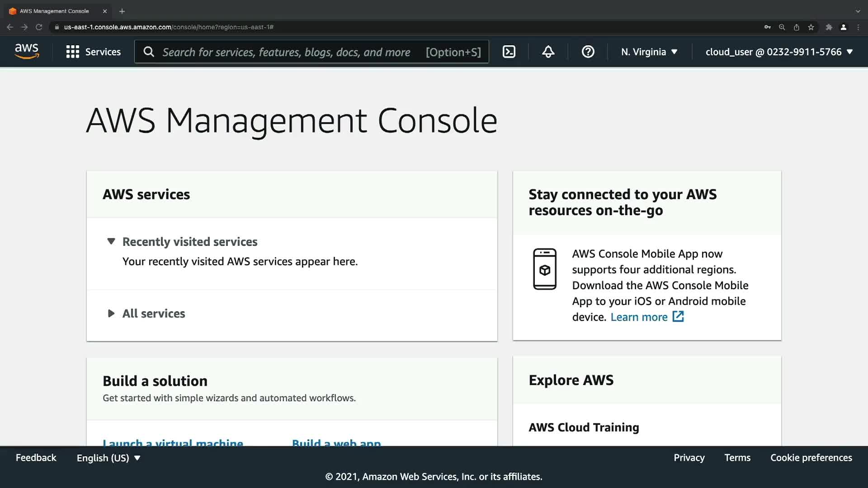Image resolution: width=868 pixels, height=488 pixels.
Task: Click the mobile app phone icon
Action: pos(544,269)
